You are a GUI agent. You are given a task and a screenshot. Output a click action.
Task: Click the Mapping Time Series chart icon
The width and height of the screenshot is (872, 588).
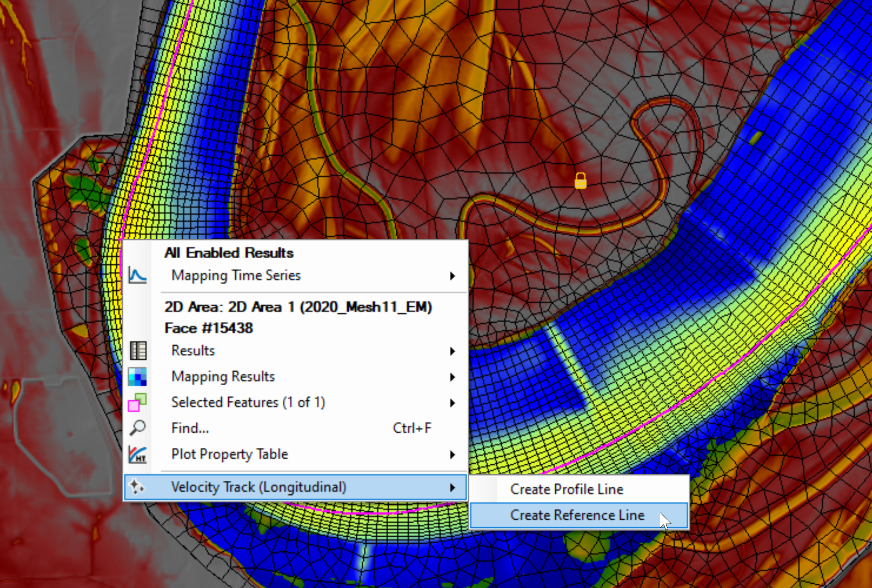click(x=137, y=275)
